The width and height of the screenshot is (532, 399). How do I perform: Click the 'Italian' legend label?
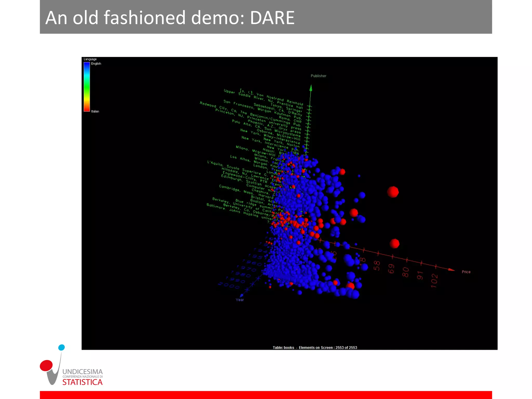pos(95,111)
